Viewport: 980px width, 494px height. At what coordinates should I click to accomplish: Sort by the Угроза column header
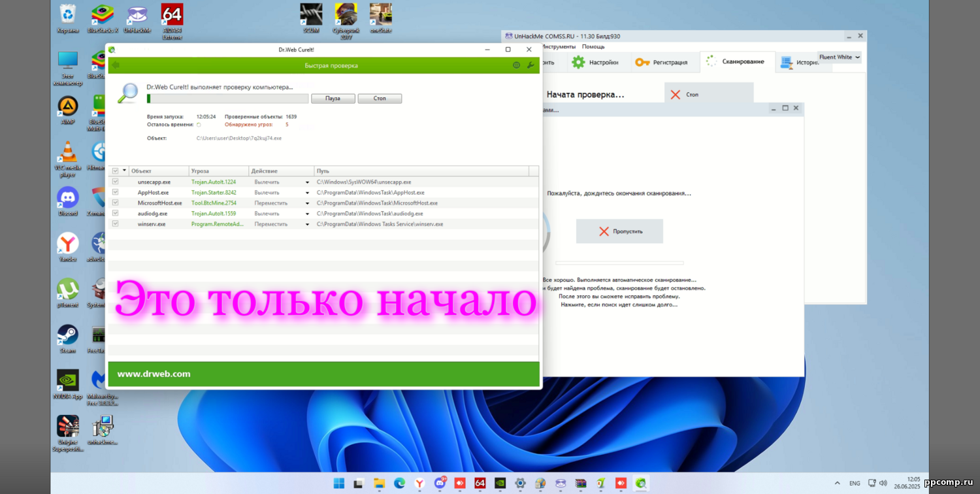[219, 171]
